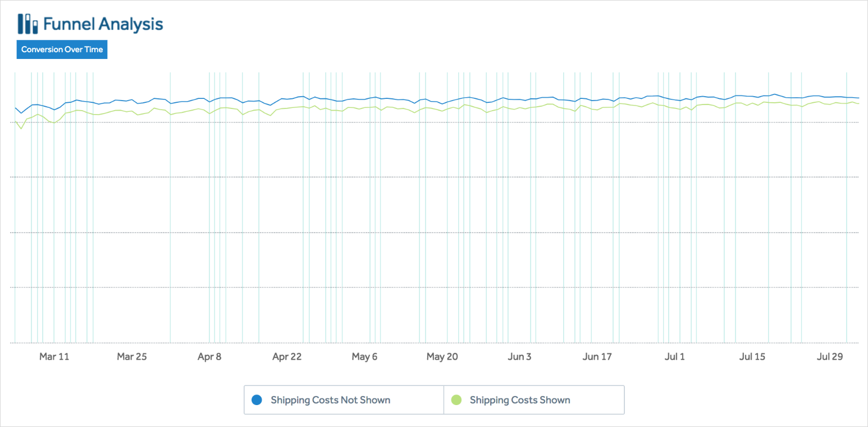Click the May 20 axis label
The height and width of the screenshot is (427, 868).
coord(442,356)
